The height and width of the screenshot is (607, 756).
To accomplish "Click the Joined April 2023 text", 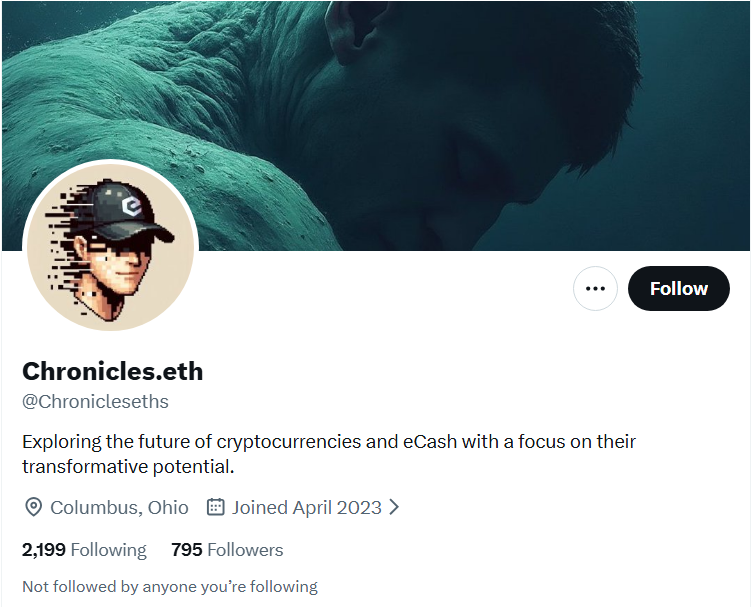I will (306, 507).
